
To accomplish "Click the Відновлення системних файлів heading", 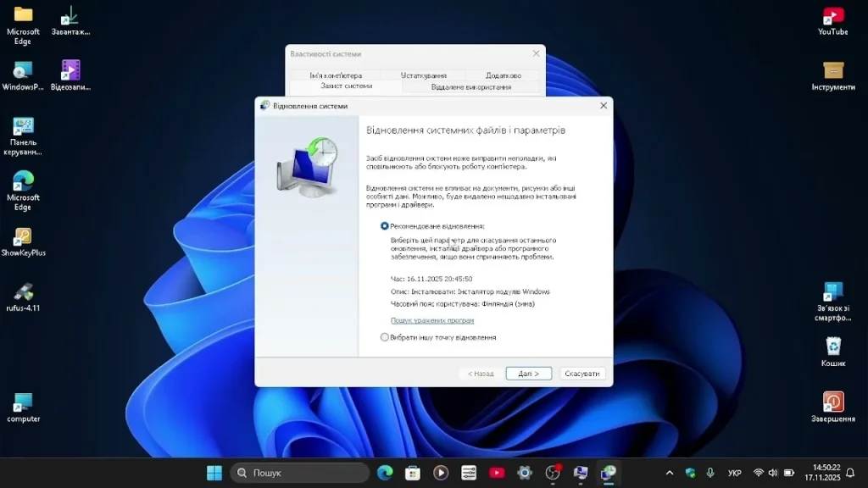I will [x=465, y=130].
